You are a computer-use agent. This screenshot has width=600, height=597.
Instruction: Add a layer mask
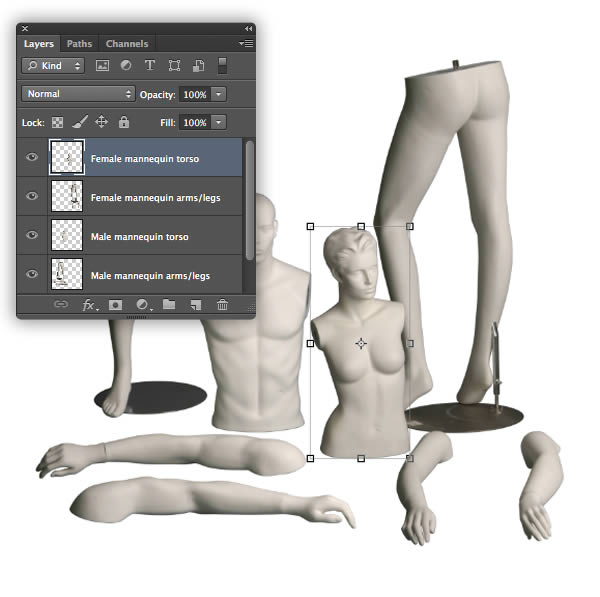coord(115,305)
